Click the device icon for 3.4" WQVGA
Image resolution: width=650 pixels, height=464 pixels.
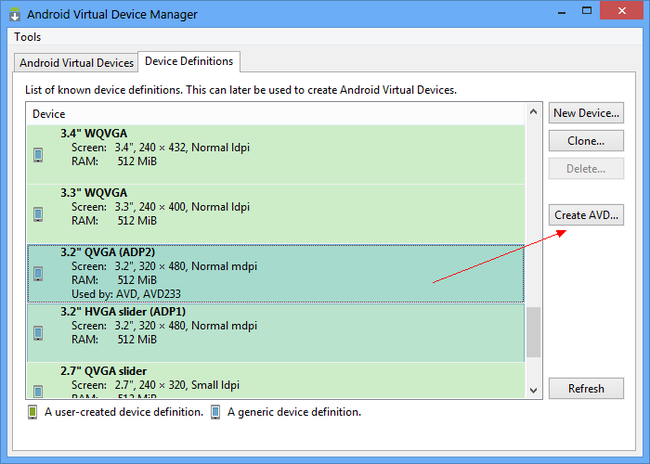(x=38, y=155)
